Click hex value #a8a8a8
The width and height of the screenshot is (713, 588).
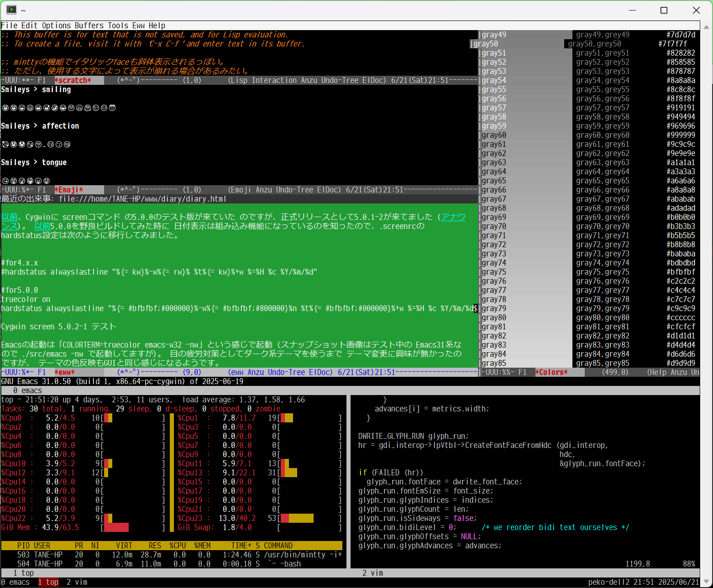[681, 190]
